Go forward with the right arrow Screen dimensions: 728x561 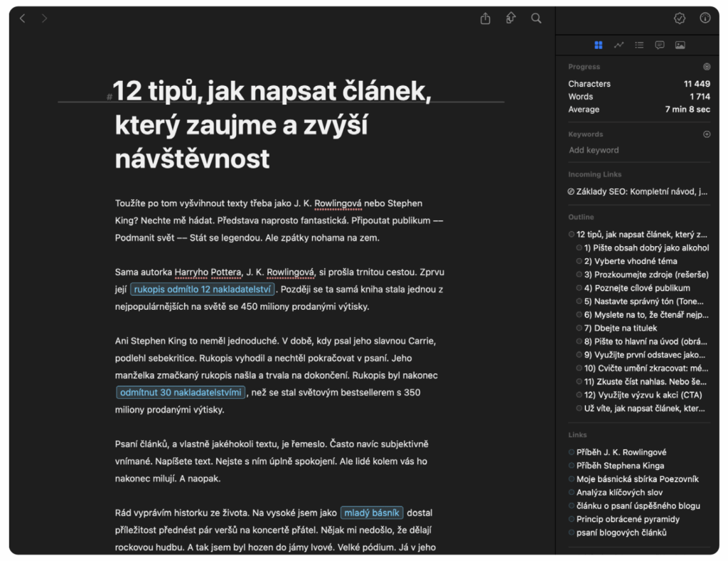pos(44,18)
